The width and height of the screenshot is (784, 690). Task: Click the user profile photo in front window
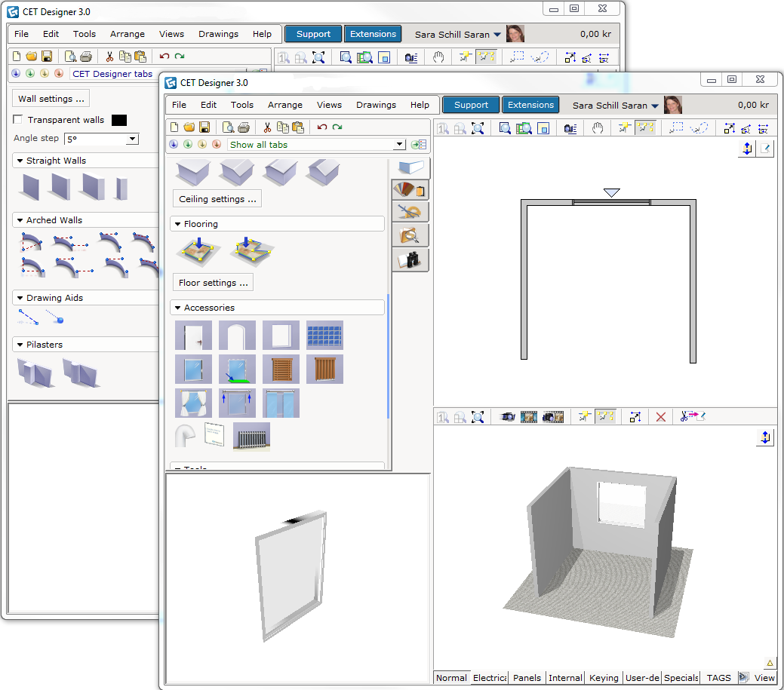[672, 105]
